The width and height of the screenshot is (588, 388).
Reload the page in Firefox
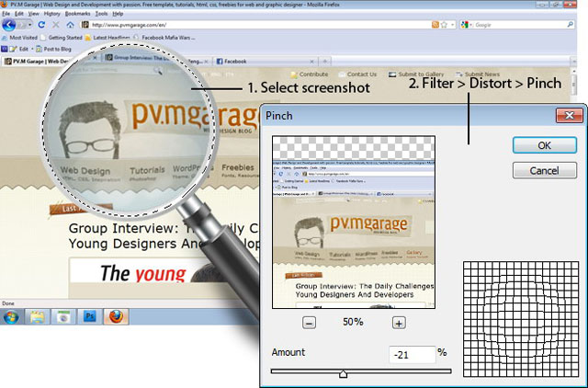(41, 25)
